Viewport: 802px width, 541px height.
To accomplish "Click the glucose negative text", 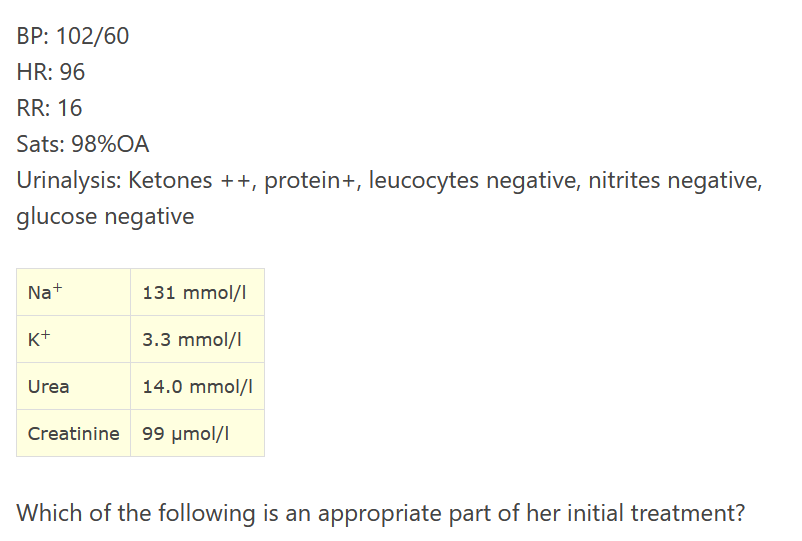I will pyautogui.click(x=105, y=217).
